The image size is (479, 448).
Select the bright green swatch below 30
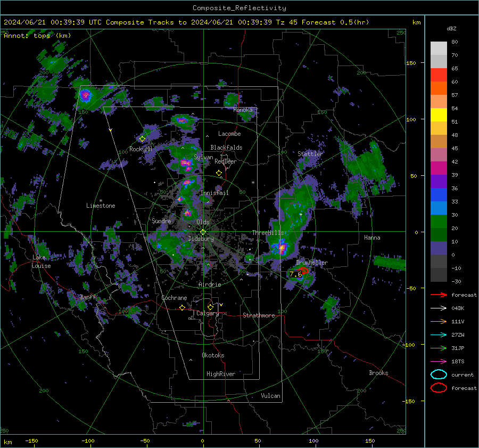tap(439, 222)
